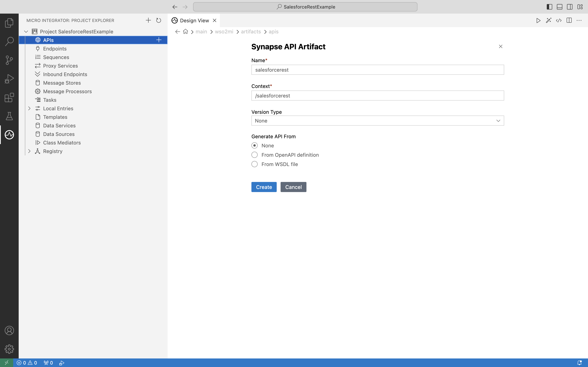
Task: Switch to the Design View tab
Action: (x=194, y=21)
